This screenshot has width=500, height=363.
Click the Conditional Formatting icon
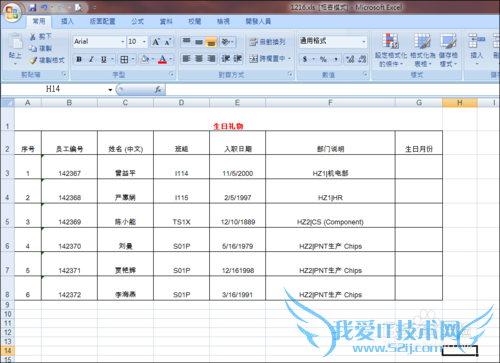click(x=391, y=41)
